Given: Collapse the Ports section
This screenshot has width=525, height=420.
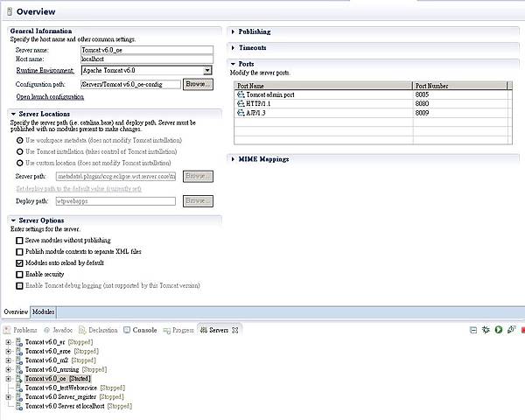Looking at the screenshot, I should 233,64.
